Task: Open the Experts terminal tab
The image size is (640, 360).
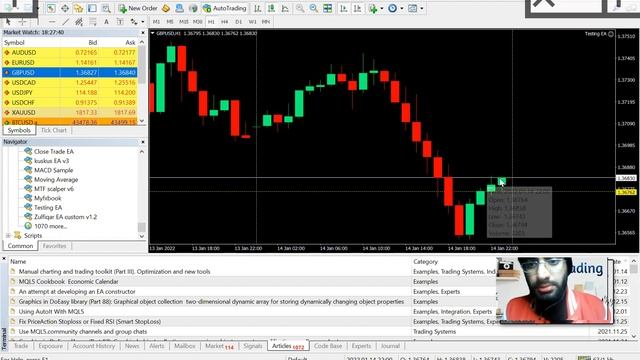Action: pyautogui.click(x=361, y=346)
